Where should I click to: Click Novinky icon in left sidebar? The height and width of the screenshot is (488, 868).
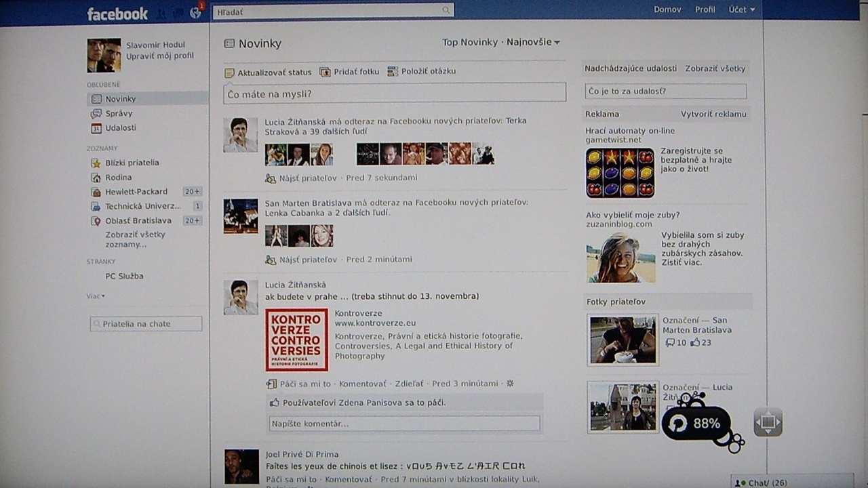[96, 99]
